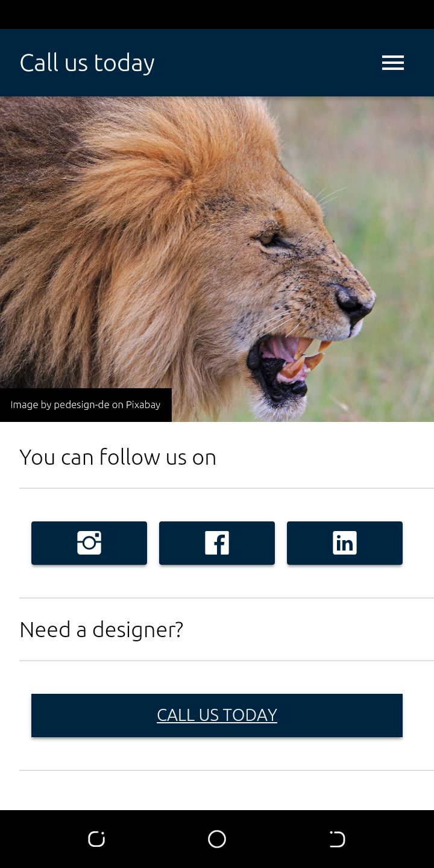Open the LinkedIn social link

[x=345, y=543]
